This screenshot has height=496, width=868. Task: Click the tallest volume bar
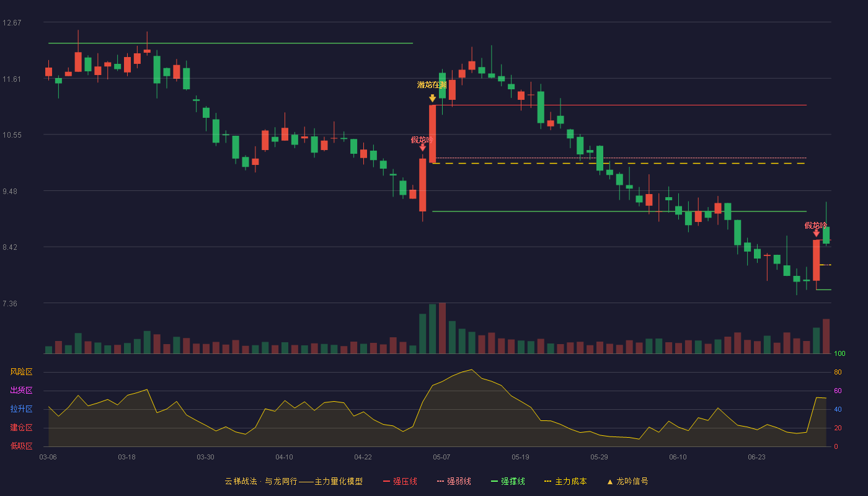pyautogui.click(x=442, y=328)
